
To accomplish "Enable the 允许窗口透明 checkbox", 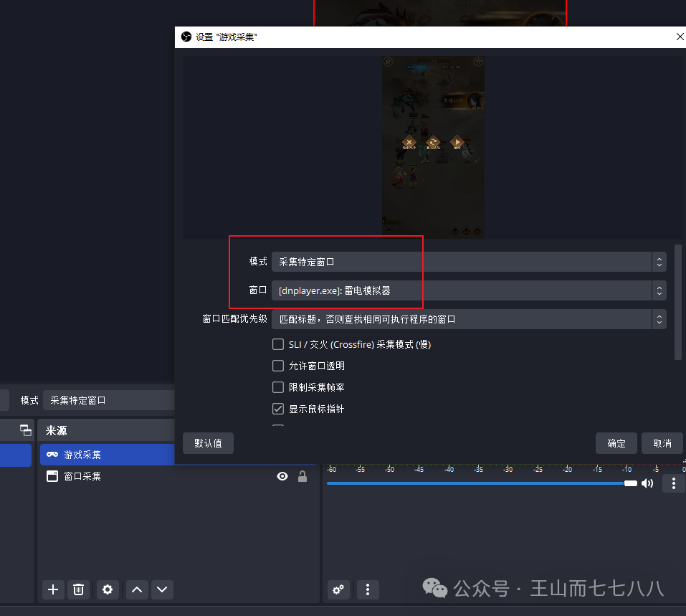I will [x=278, y=366].
